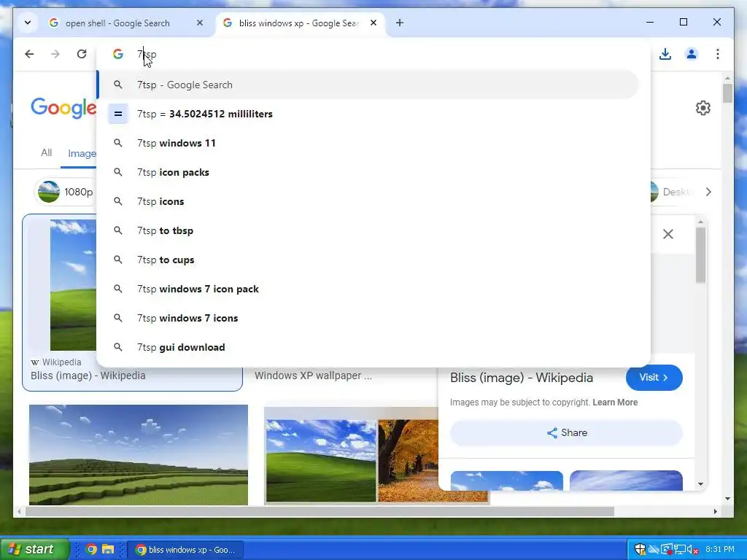Open first related image in preview panel

point(506,481)
